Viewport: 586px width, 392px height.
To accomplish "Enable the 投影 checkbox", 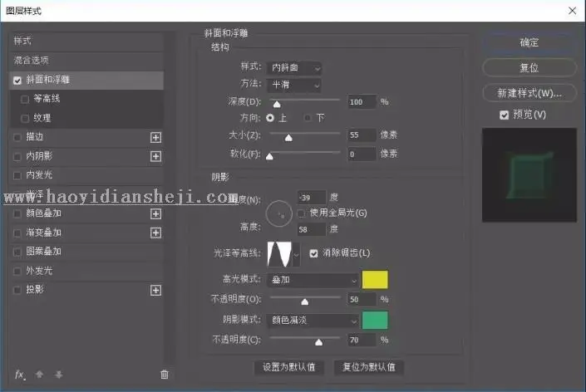I will [x=17, y=290].
